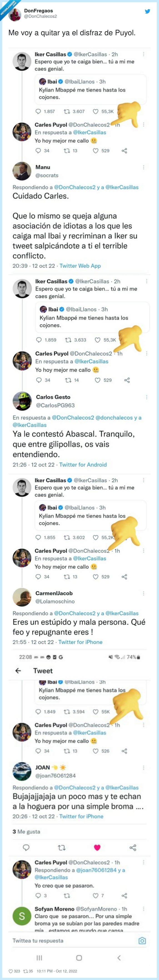Image resolution: width=159 pixels, height=980 pixels.
Task: Like the post with 323 likes
Action: (11, 971)
